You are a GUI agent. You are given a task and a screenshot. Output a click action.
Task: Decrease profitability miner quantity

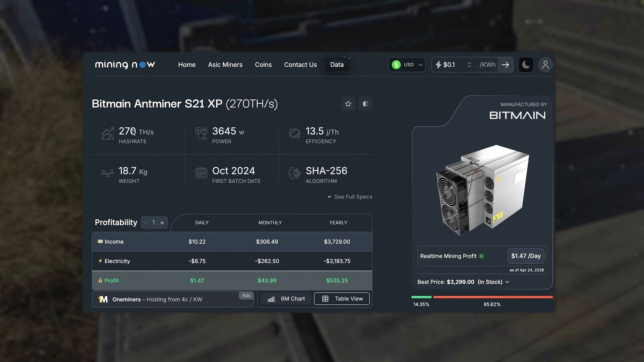[x=146, y=222]
